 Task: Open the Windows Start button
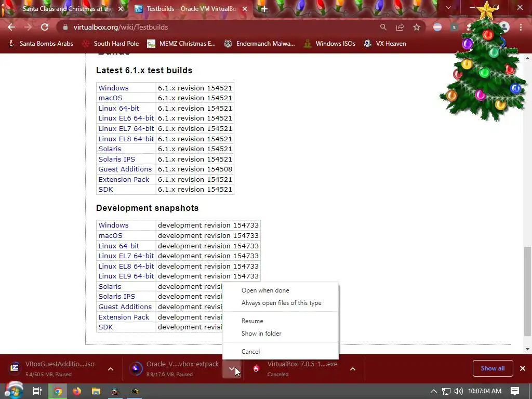coord(14,391)
